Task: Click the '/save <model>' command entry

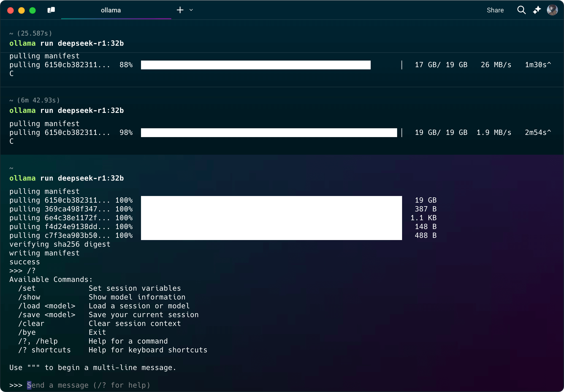Action: coord(47,315)
